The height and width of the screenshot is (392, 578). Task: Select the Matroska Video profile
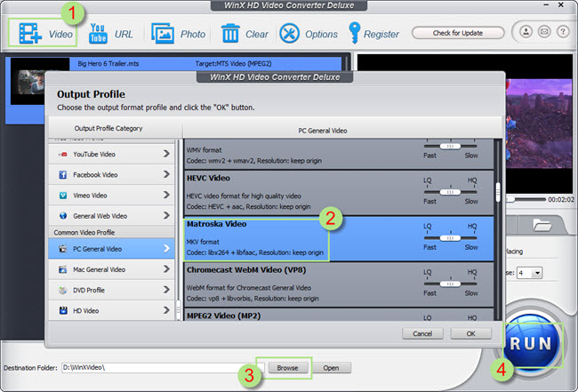(x=339, y=239)
